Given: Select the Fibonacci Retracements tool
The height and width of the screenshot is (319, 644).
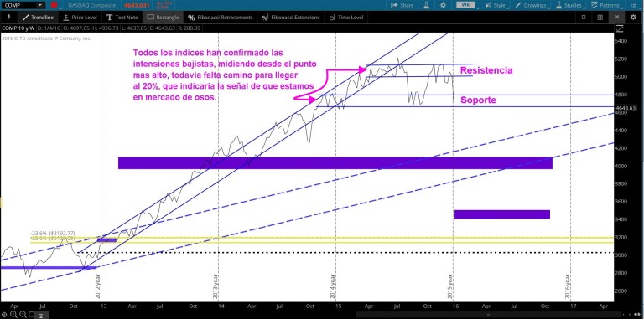Looking at the screenshot, I should click(221, 18).
